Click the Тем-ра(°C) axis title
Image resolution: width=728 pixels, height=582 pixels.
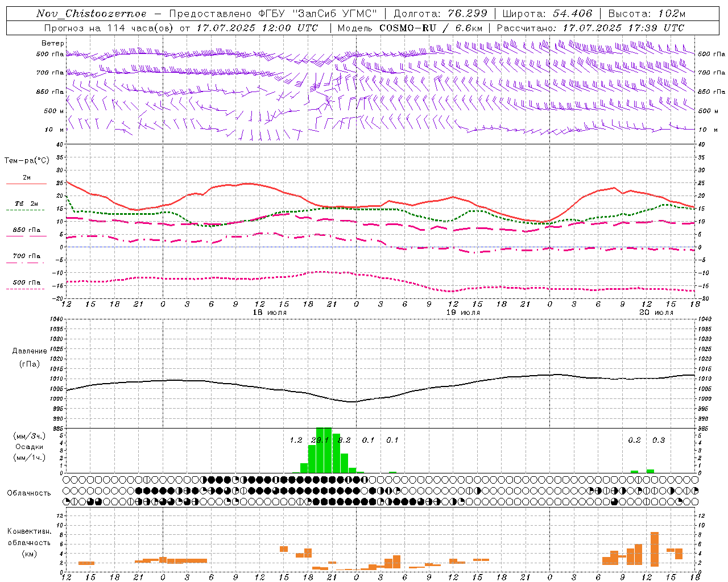pyautogui.click(x=27, y=161)
